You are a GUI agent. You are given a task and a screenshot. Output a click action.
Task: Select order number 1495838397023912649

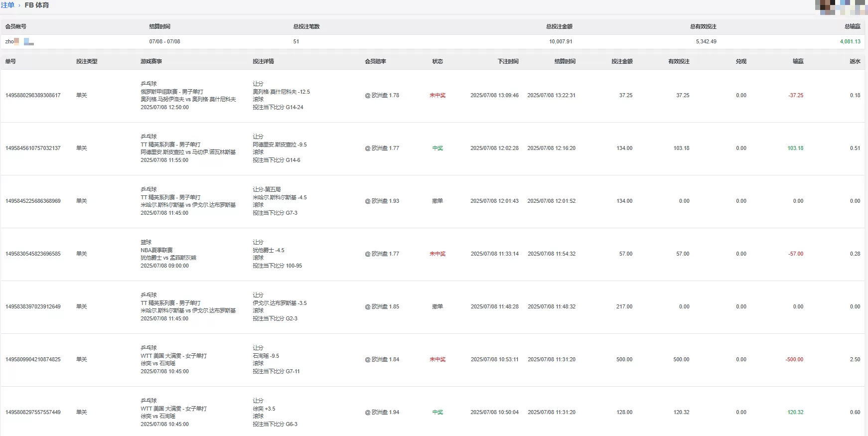(33, 306)
